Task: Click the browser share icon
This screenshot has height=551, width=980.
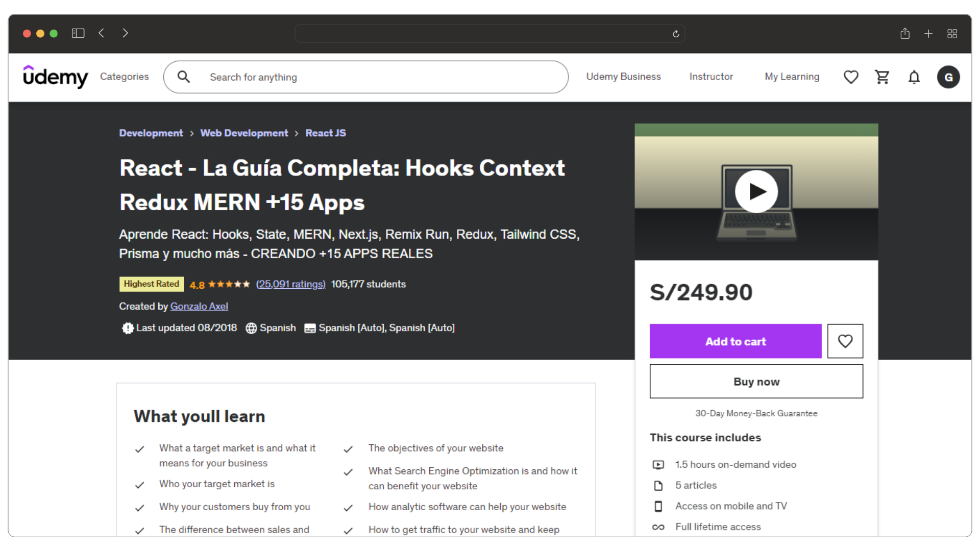Action: coord(905,33)
